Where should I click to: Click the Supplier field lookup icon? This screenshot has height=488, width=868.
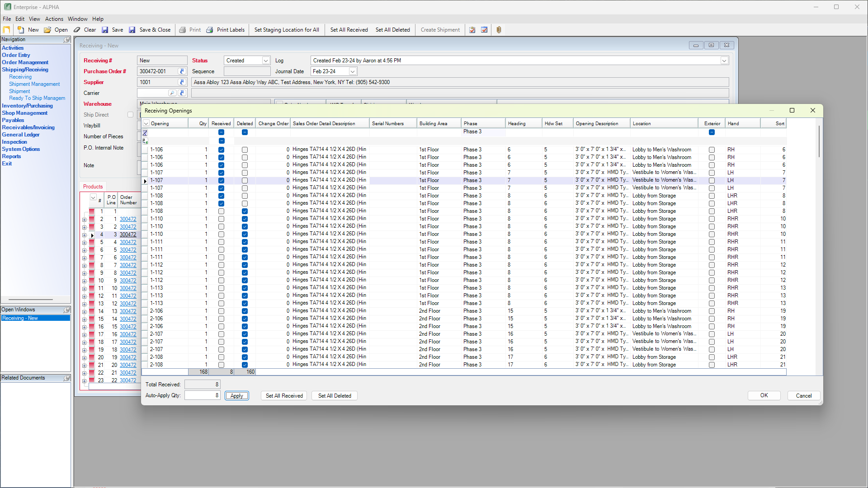coord(182,82)
